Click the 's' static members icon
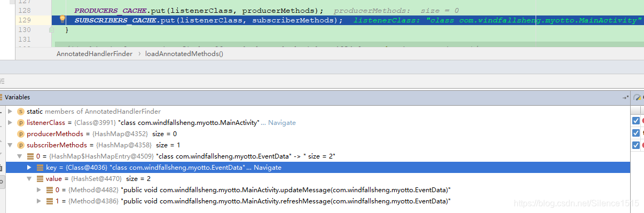The height and width of the screenshot is (213, 644). pos(21,112)
